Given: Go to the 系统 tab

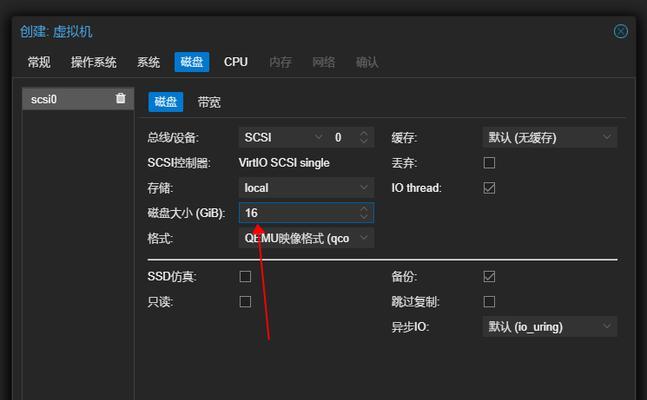Looking at the screenshot, I should coord(149,62).
